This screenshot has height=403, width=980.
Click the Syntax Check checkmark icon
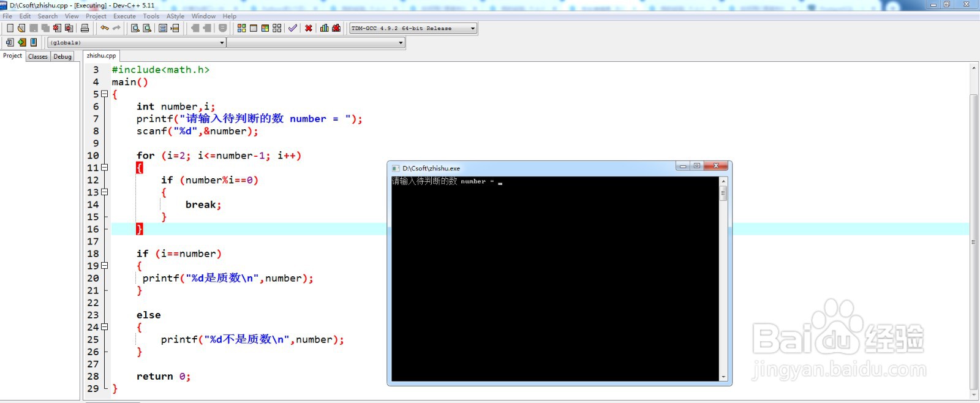(293, 28)
